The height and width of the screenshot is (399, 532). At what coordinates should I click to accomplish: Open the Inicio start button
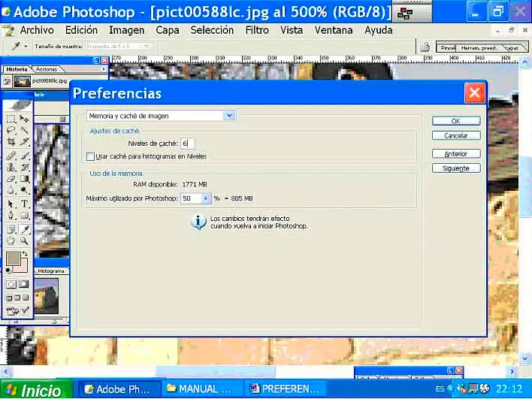pyautogui.click(x=35, y=389)
